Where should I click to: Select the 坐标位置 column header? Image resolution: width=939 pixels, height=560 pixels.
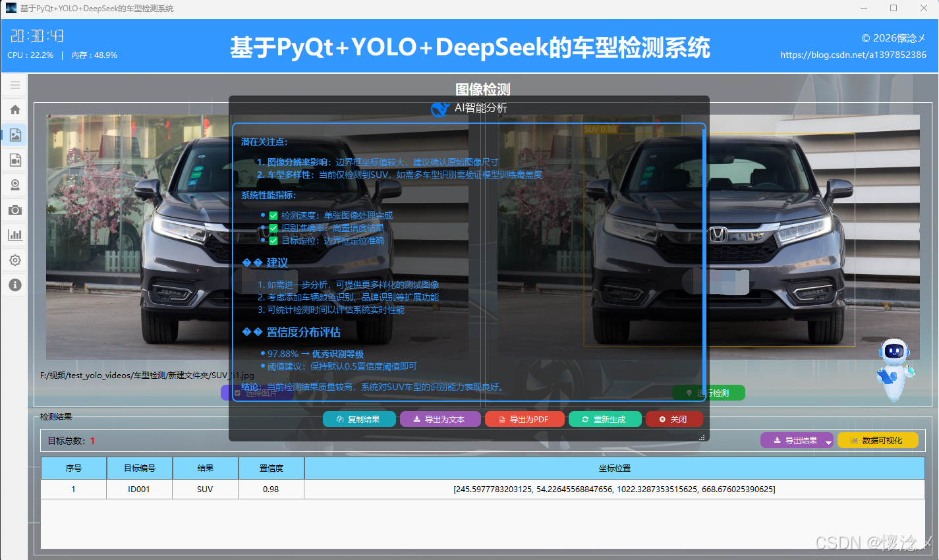tap(615, 468)
